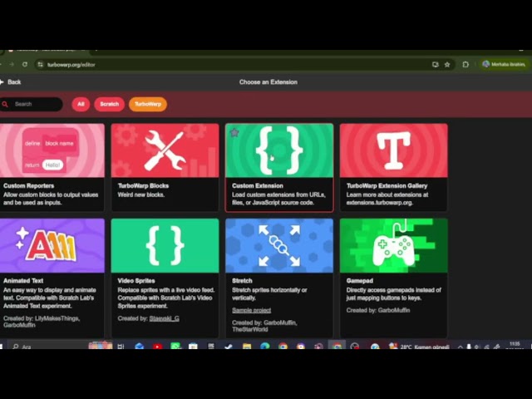Select the Stretch title text
The height and width of the screenshot is (399, 532).
tap(242, 281)
